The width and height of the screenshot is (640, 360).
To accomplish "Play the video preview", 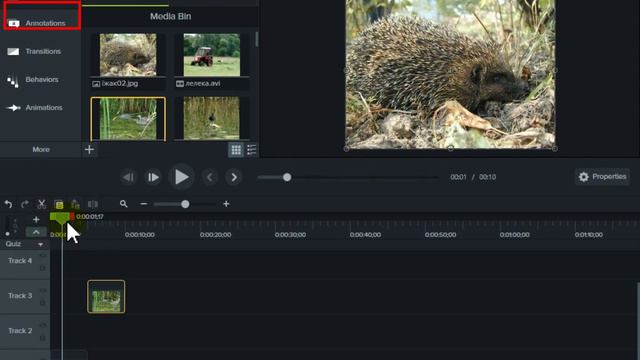I will pos(181,177).
